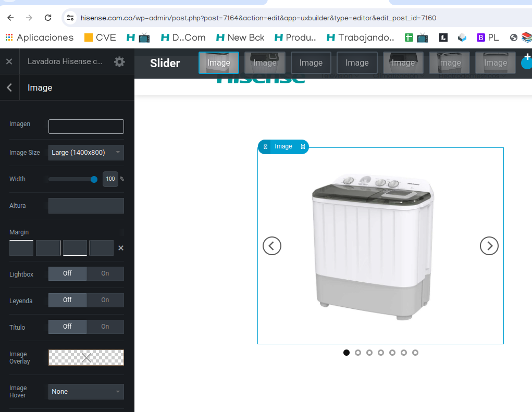The width and height of the screenshot is (532, 412).
Task: Enable the Título option
Action: pyautogui.click(x=105, y=327)
